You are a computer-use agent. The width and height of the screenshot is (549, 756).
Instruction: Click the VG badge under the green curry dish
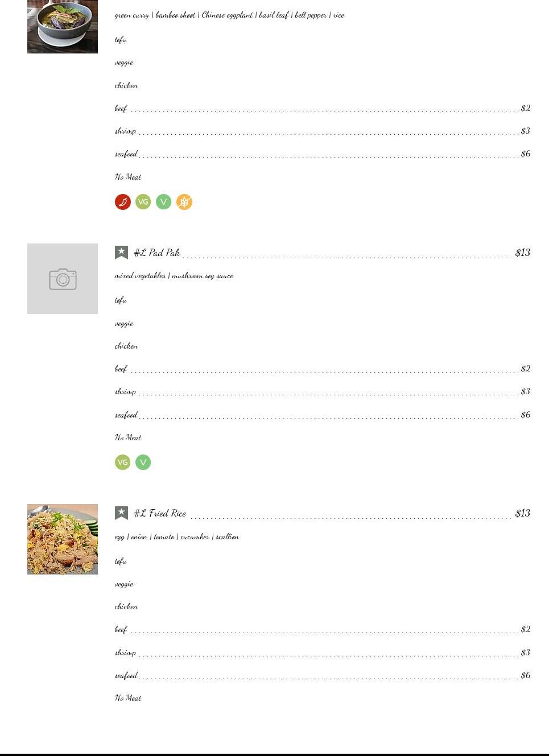143,202
